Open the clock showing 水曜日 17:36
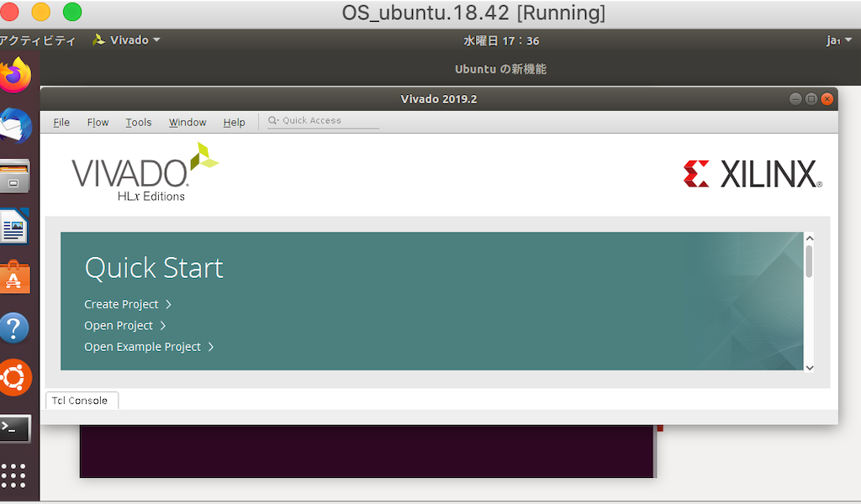The height and width of the screenshot is (504, 861). click(x=501, y=40)
